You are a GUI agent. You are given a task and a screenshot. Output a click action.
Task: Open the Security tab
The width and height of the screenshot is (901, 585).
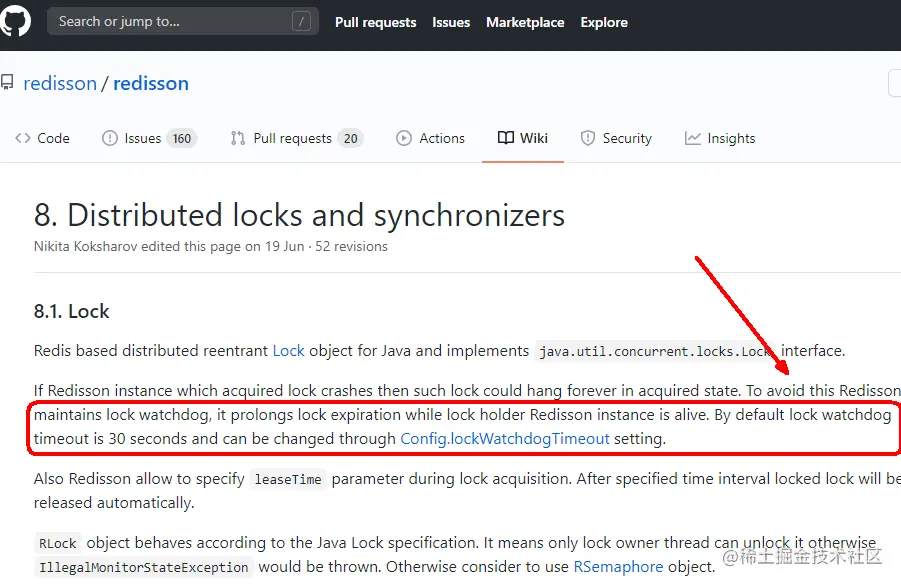point(616,138)
